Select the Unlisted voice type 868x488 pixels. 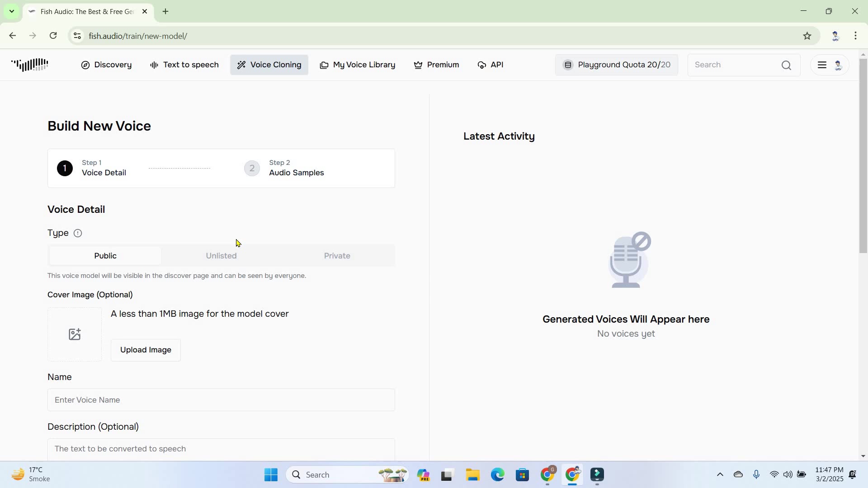tap(221, 256)
